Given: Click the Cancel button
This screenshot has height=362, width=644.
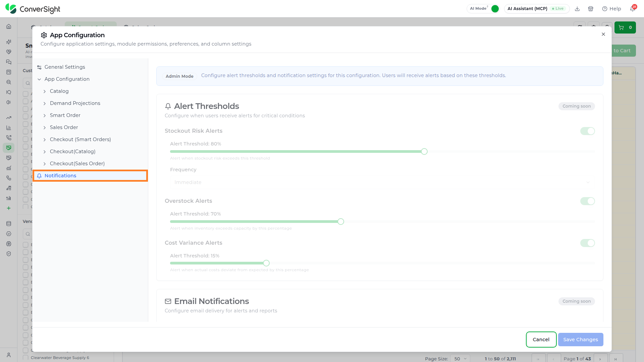Looking at the screenshot, I should tap(541, 340).
